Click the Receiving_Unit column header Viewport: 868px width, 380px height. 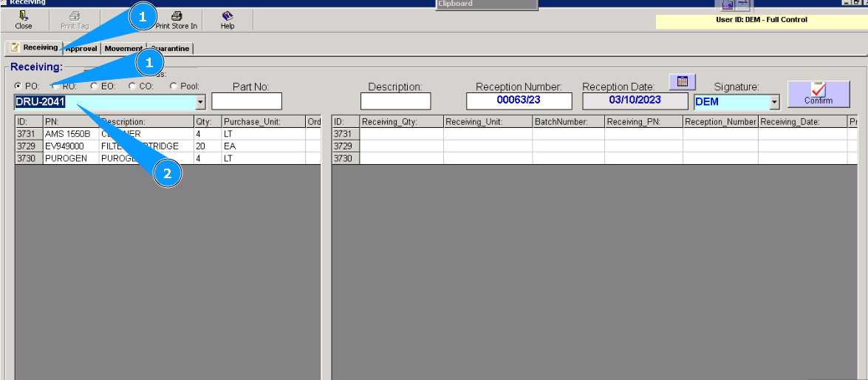click(488, 122)
